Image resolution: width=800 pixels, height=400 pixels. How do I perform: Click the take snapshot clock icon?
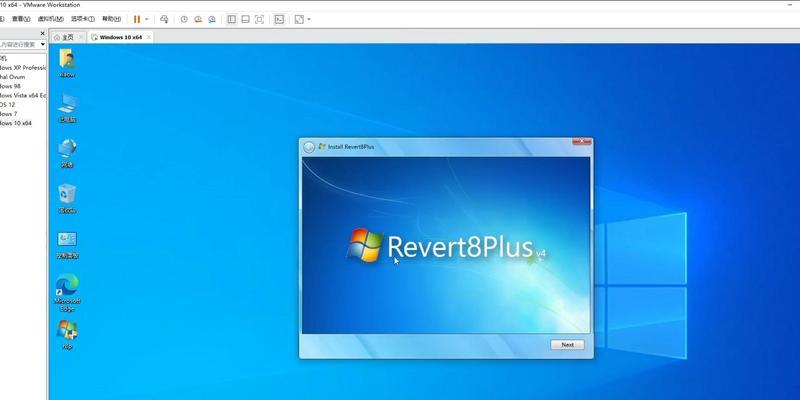[x=184, y=19]
